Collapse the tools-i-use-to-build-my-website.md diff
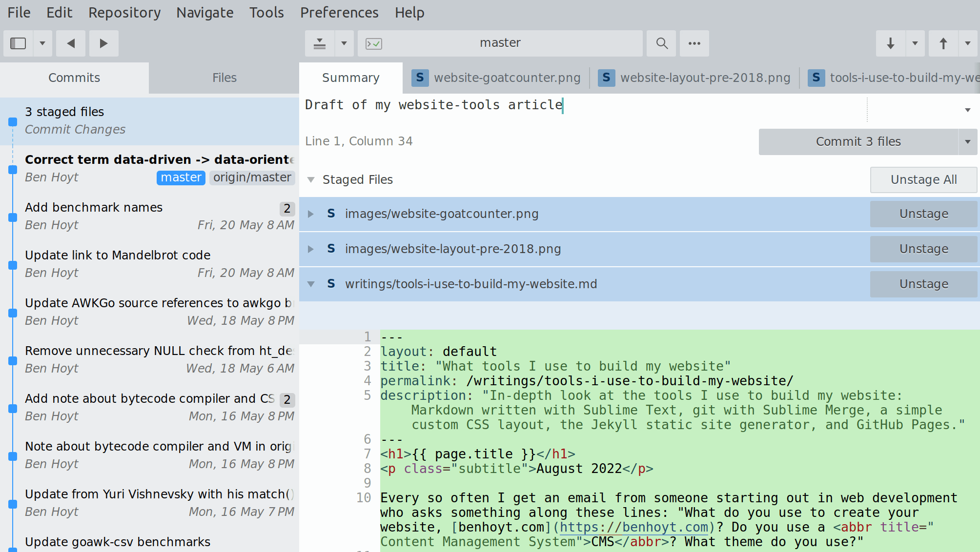 pos(311,284)
